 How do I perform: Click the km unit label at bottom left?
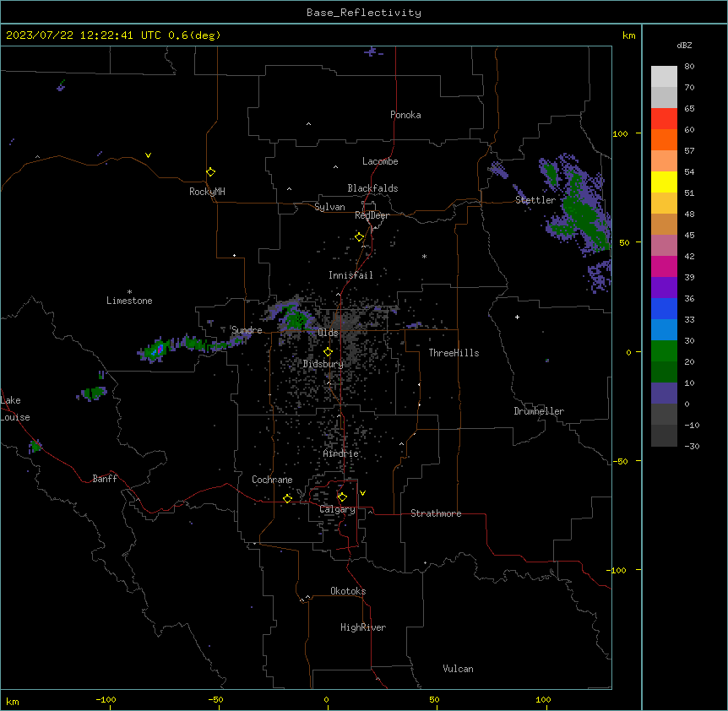click(12, 701)
